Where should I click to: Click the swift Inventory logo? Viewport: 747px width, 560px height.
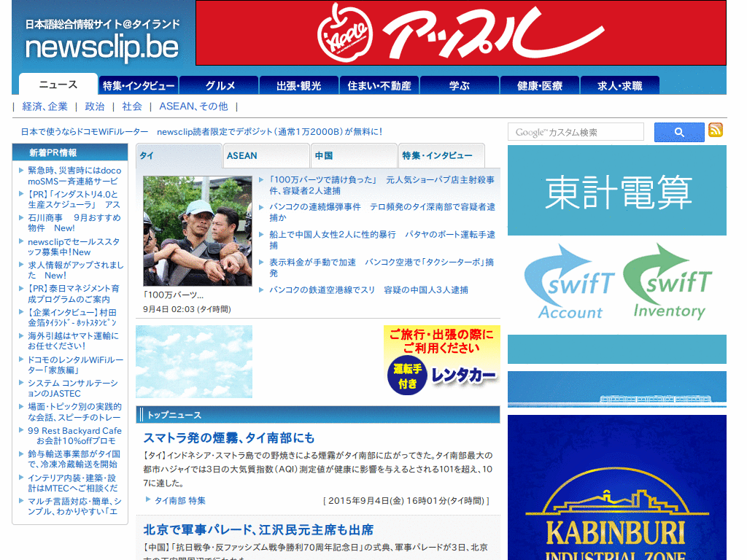668,281
